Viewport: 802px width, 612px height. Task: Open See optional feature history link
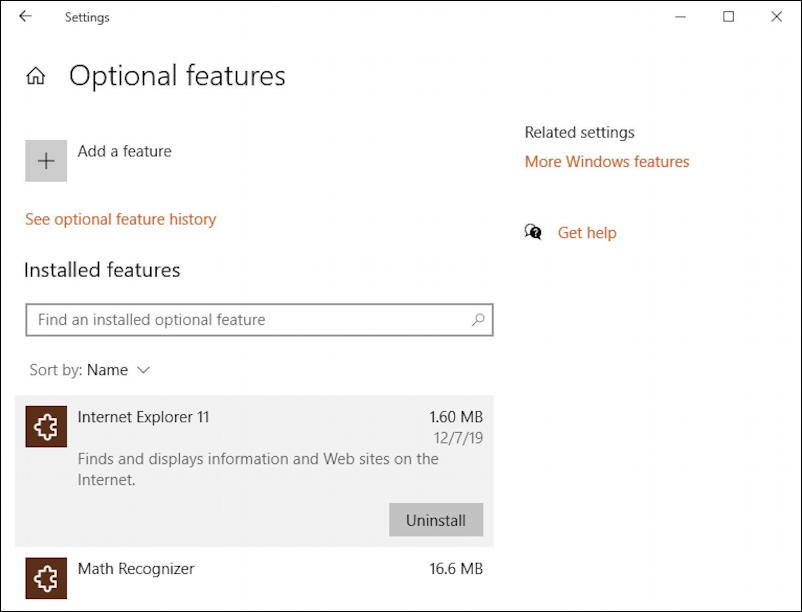tap(121, 219)
